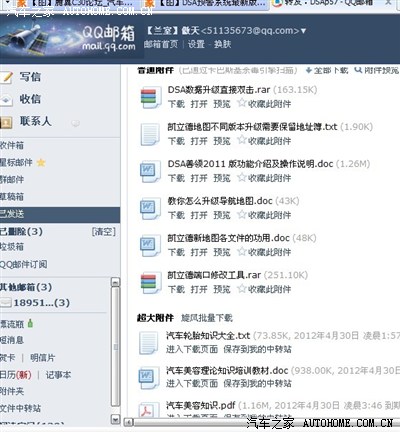The height and width of the screenshot is (432, 400).
Task: Open 收件箱 inbox folder
Action: coord(12,145)
